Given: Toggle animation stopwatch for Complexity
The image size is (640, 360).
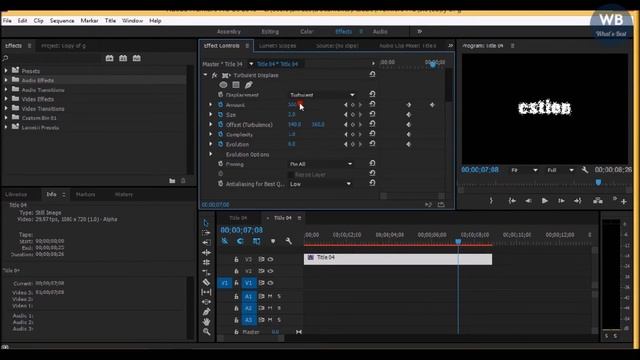Looking at the screenshot, I should pos(220,134).
